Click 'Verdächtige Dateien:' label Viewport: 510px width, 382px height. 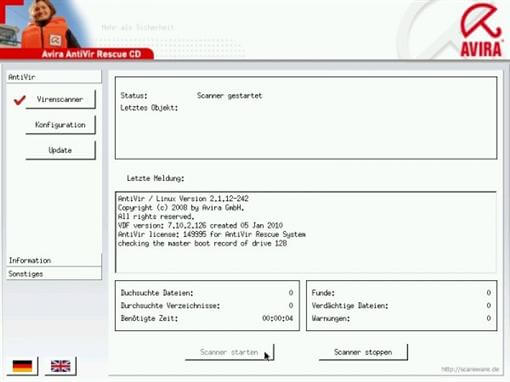(x=350, y=306)
